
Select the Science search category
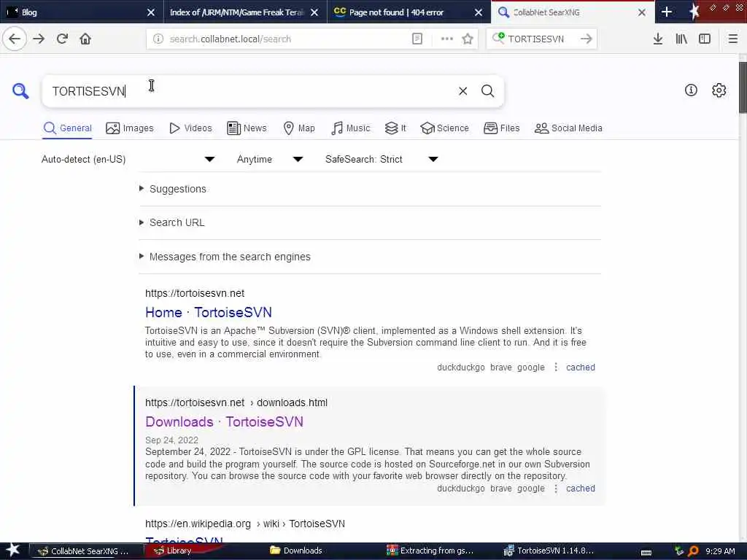(444, 128)
